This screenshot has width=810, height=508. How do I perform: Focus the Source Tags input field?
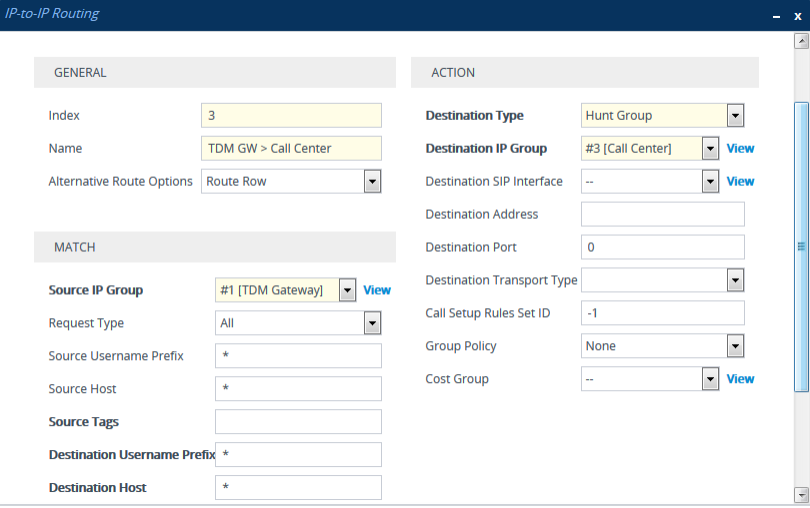298,422
